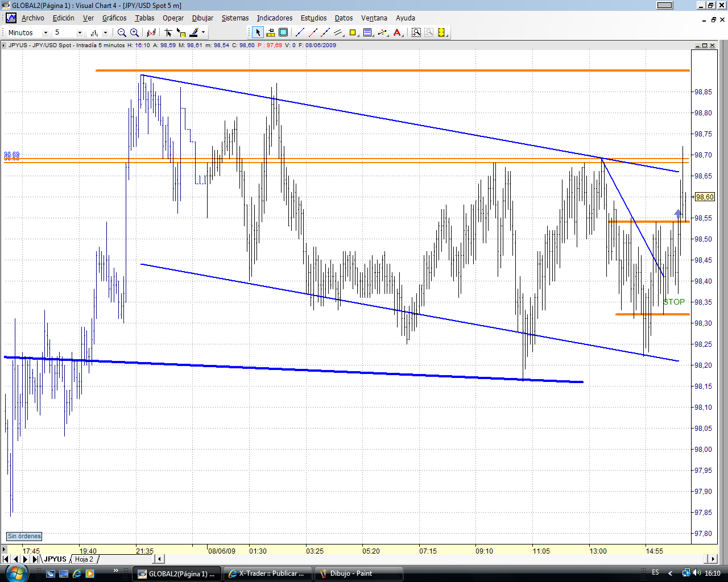Go to first sheet tab arrow

(x=7, y=559)
